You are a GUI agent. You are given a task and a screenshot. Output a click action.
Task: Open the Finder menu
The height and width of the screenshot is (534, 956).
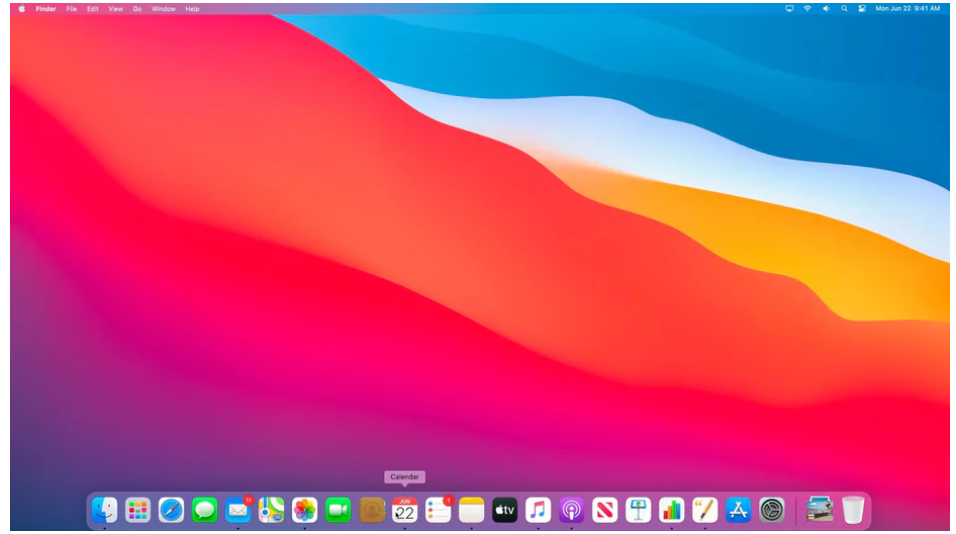(46, 9)
